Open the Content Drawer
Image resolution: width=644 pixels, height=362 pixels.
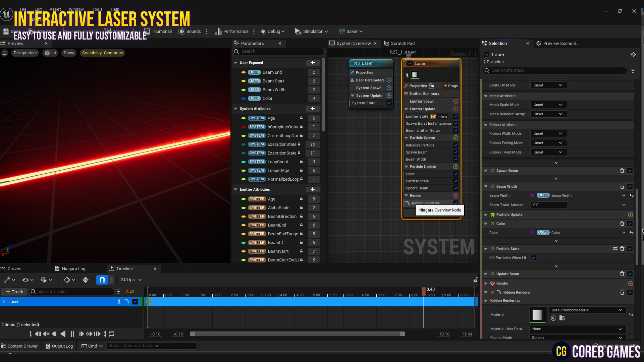(19, 346)
